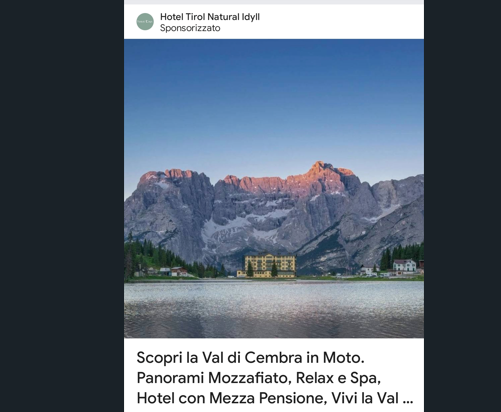Click the Hotel con Mezza Pensione text line
This screenshot has height=412, width=501.
coord(230,398)
